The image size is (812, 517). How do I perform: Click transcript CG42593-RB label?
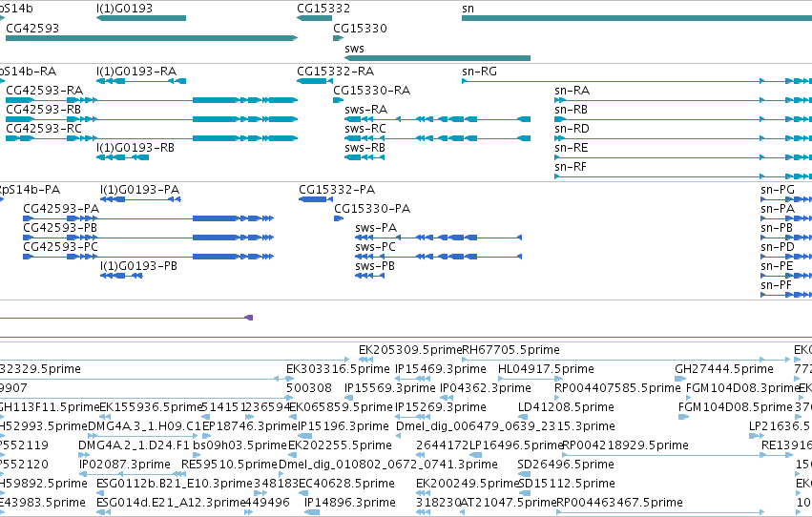[43, 109]
